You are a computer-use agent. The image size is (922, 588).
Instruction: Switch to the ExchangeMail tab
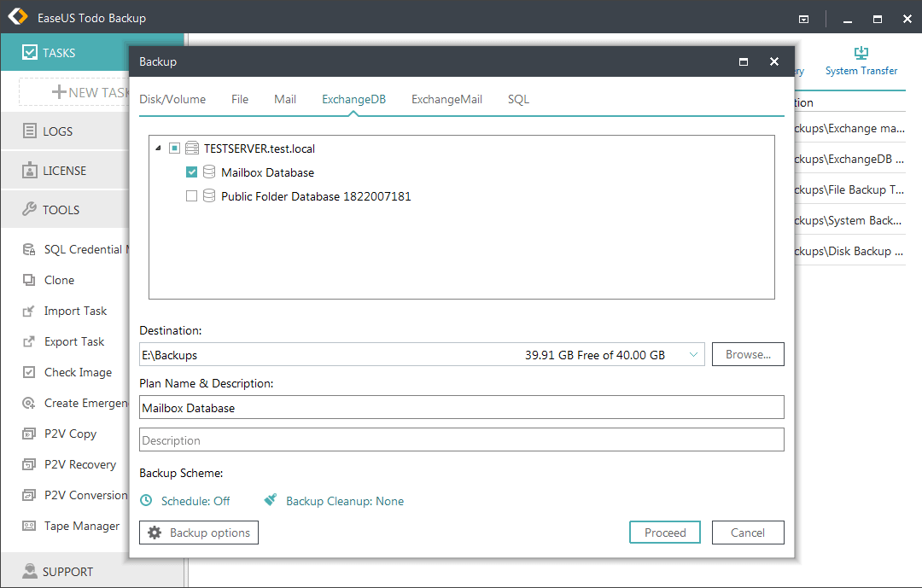pyautogui.click(x=446, y=99)
